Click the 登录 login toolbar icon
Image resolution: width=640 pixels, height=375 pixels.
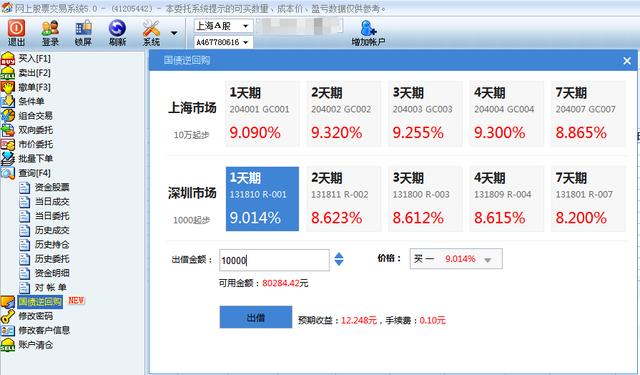pos(50,33)
